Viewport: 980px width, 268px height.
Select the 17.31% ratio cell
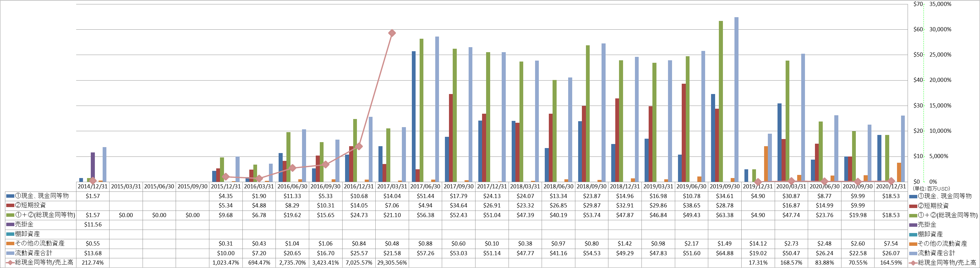758,262
